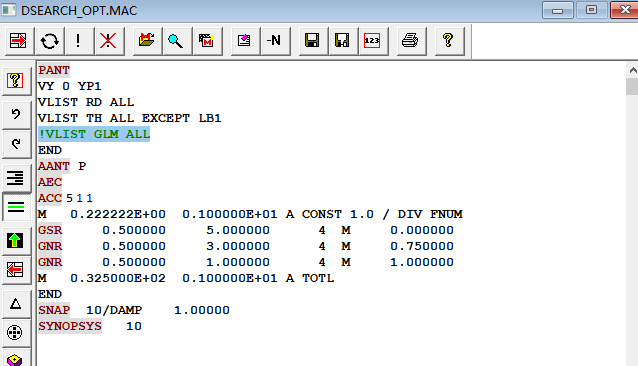Click the SYNOPSYS 10 command line

click(x=90, y=326)
